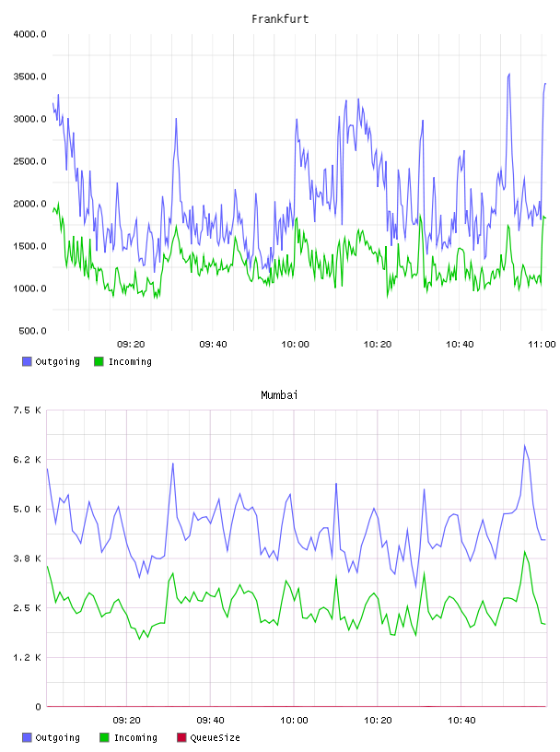Screen dimensions: 560x752
Task: Click the 2000.0 y-axis label in Frankfurt chart
Action: (29, 204)
